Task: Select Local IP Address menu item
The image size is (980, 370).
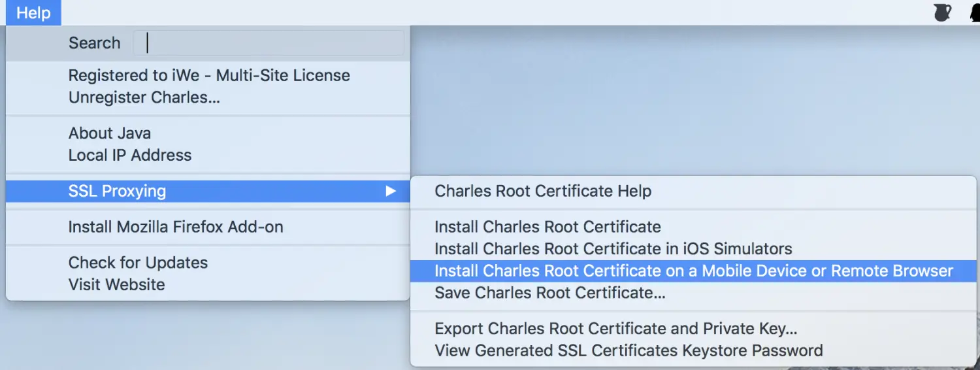Action: click(208, 155)
